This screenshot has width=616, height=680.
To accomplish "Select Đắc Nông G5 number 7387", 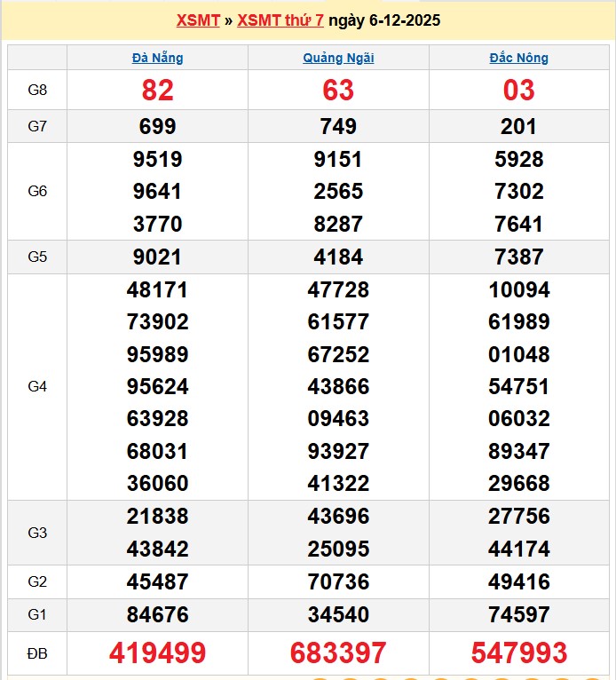I will point(519,257).
